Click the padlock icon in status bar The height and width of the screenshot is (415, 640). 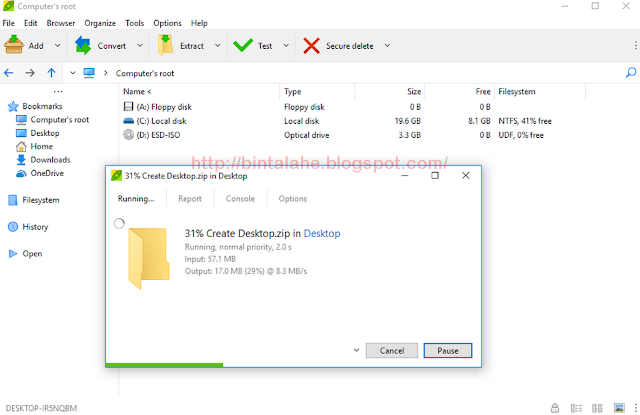pos(555,408)
